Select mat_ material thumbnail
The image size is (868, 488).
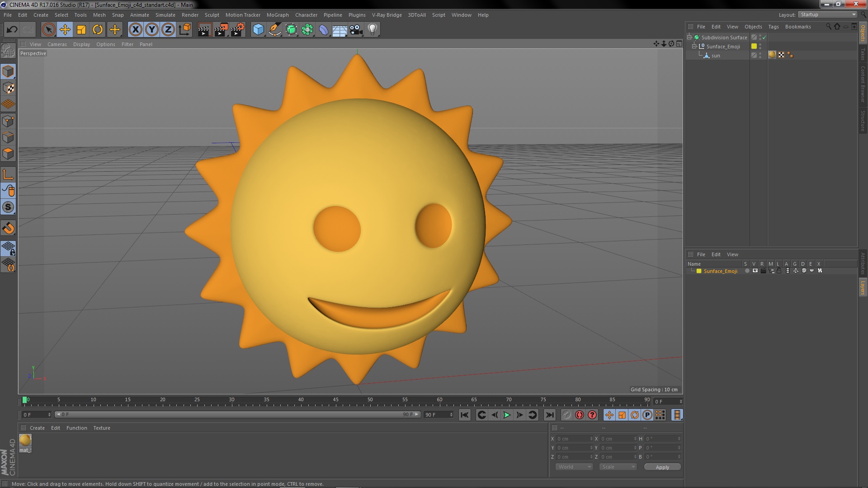25,440
